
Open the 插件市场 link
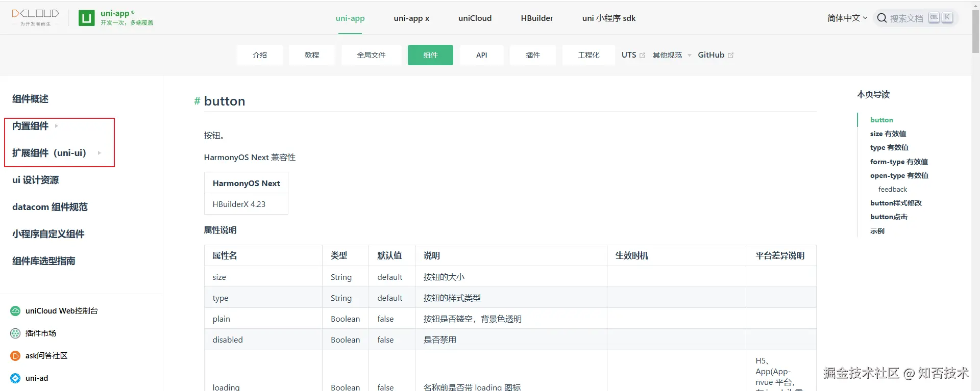41,333
